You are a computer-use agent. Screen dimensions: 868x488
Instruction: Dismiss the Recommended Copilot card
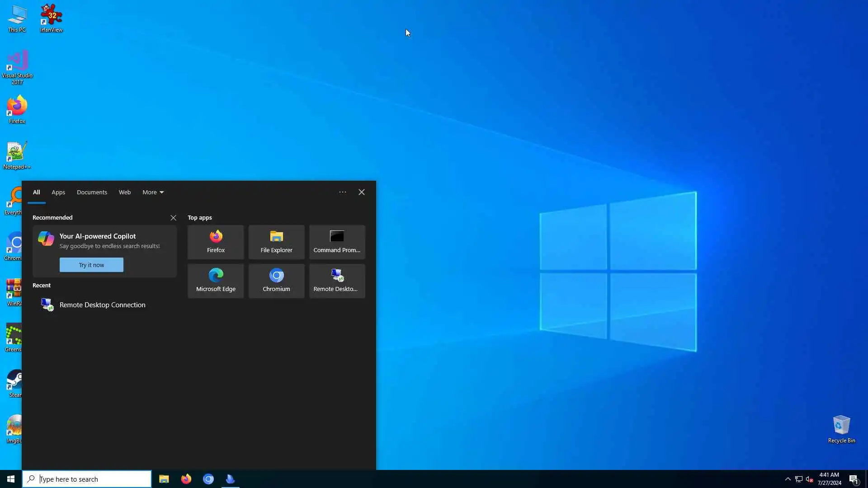(173, 218)
